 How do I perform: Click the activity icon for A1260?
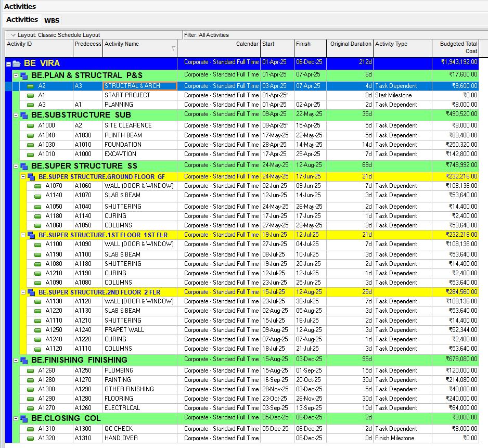pos(30,371)
